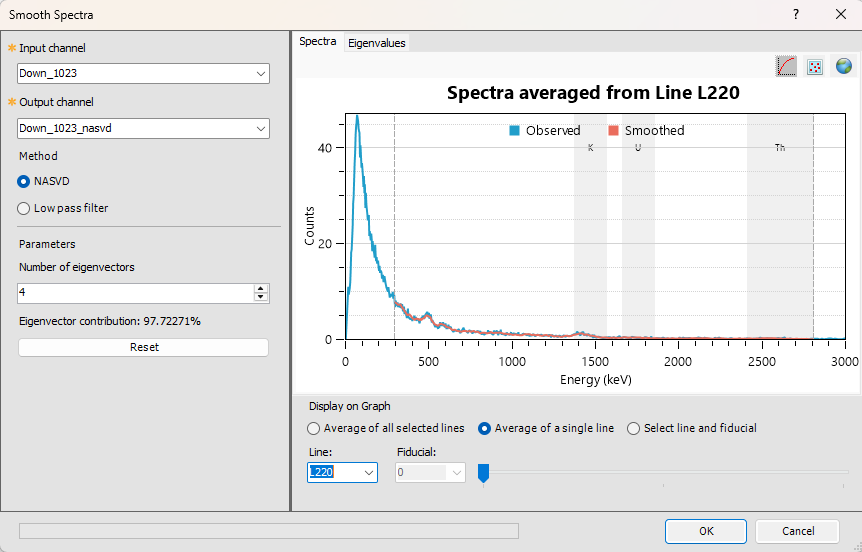Click the blue Observed legend marker

click(514, 130)
